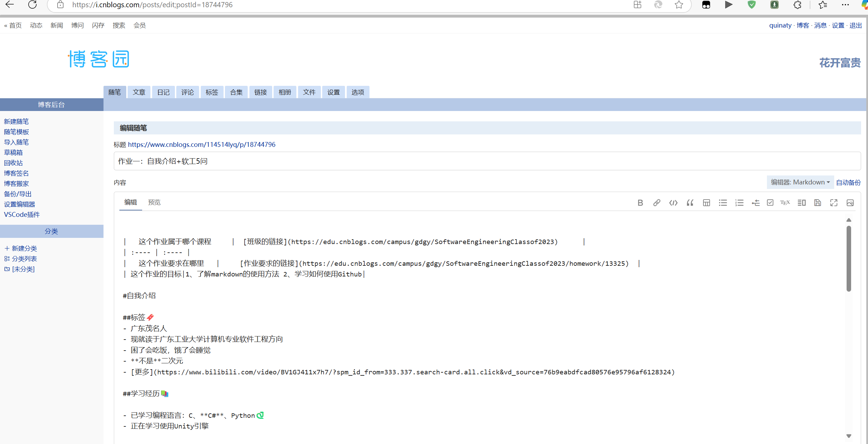The image size is (868, 444).
Task: Toggle bold formatting in editor toolbar
Action: pyautogui.click(x=640, y=203)
